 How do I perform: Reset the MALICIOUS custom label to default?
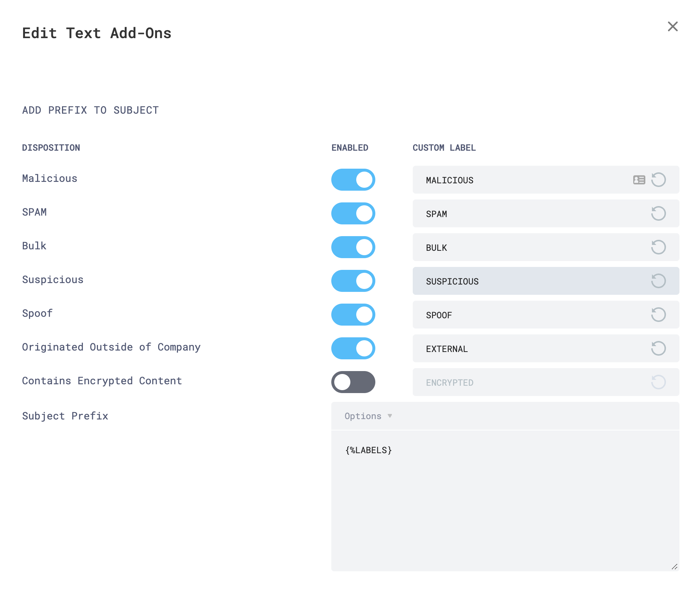tap(659, 180)
